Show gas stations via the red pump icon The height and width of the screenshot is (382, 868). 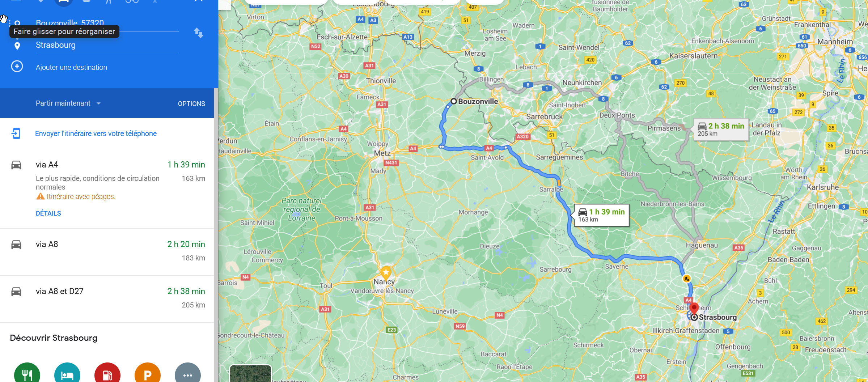[x=107, y=374]
